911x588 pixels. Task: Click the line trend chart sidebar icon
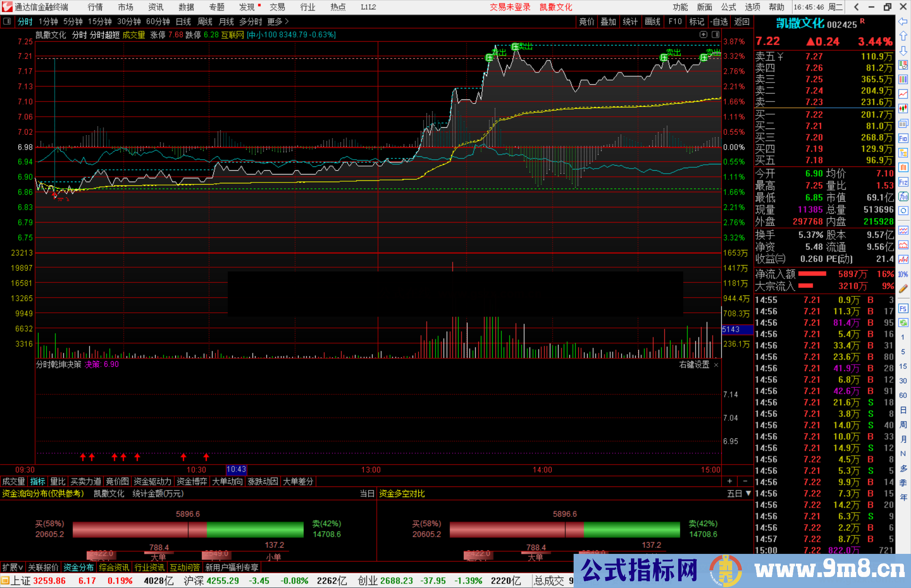pyautogui.click(x=903, y=94)
